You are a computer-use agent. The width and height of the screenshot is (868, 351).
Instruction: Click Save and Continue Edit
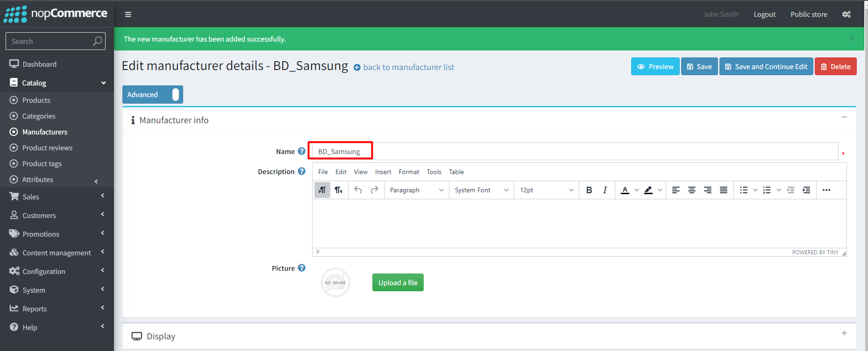coord(766,66)
